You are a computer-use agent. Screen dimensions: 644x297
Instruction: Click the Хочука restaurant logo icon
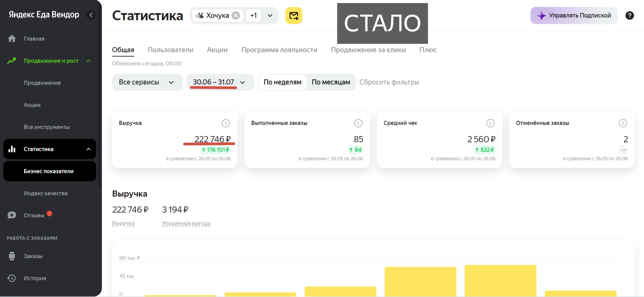tap(200, 16)
